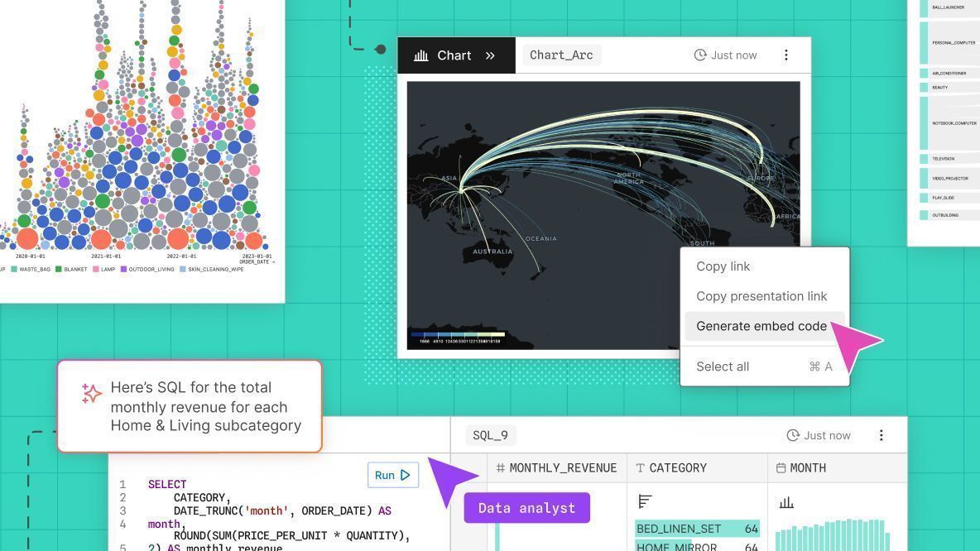Click the AI message about monthly revenue SQL
This screenshot has width=980, height=551.
[205, 407]
